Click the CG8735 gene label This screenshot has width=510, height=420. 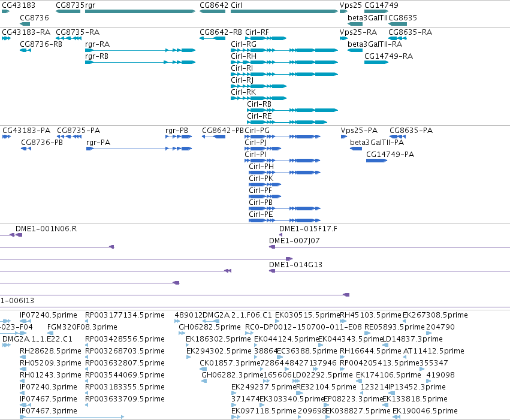[70, 5]
